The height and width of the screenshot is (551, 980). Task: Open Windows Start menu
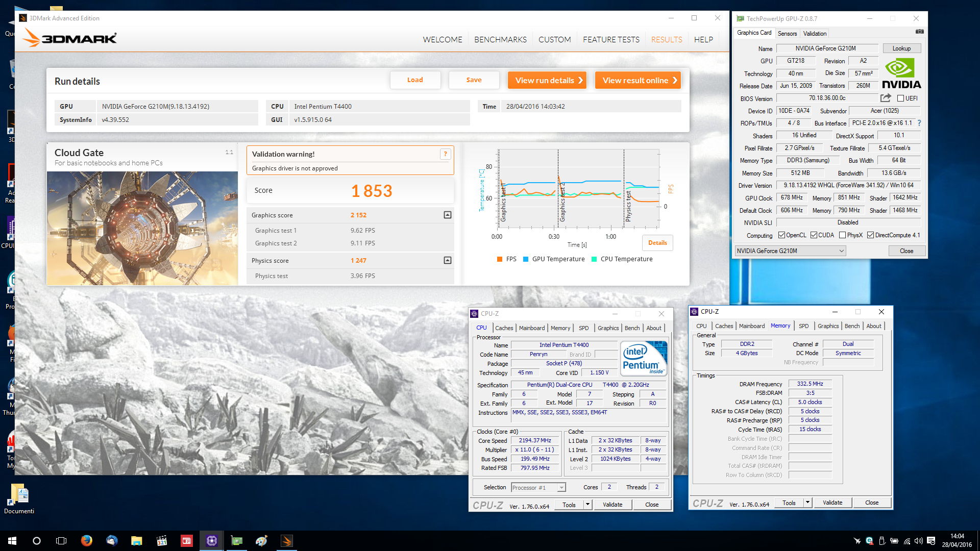12,541
